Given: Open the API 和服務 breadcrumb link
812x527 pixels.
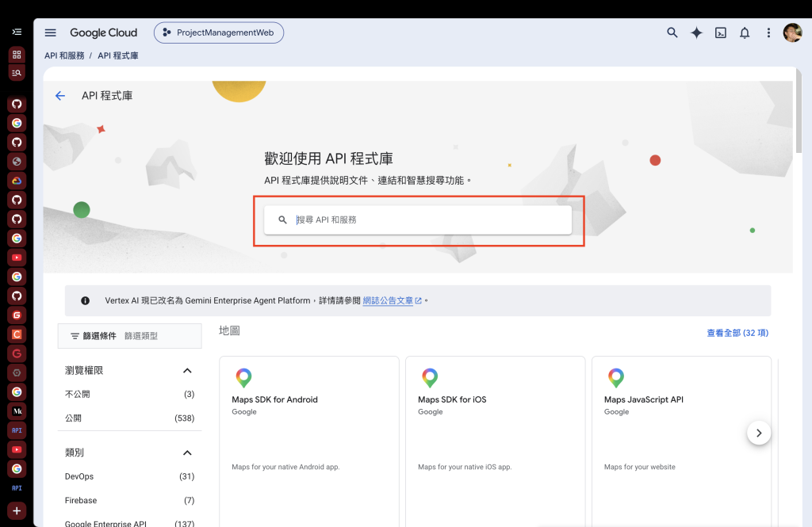Looking at the screenshot, I should [64, 55].
